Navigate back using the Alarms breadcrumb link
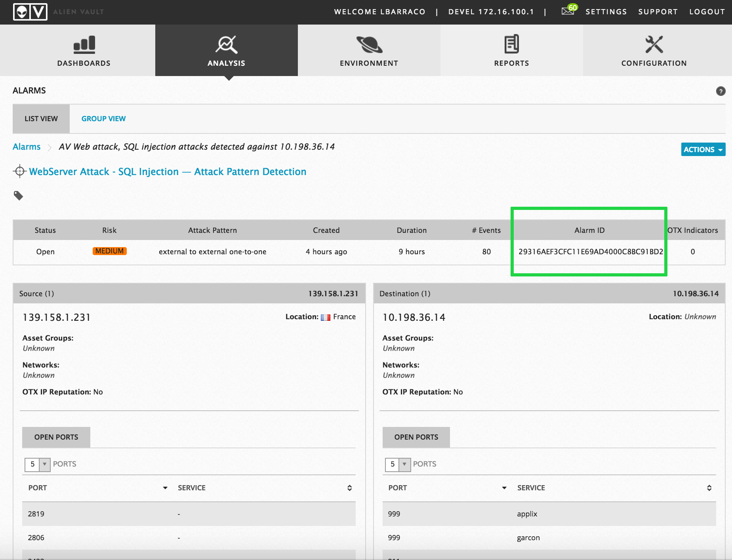Screen dimensions: 732x560 (26, 147)
